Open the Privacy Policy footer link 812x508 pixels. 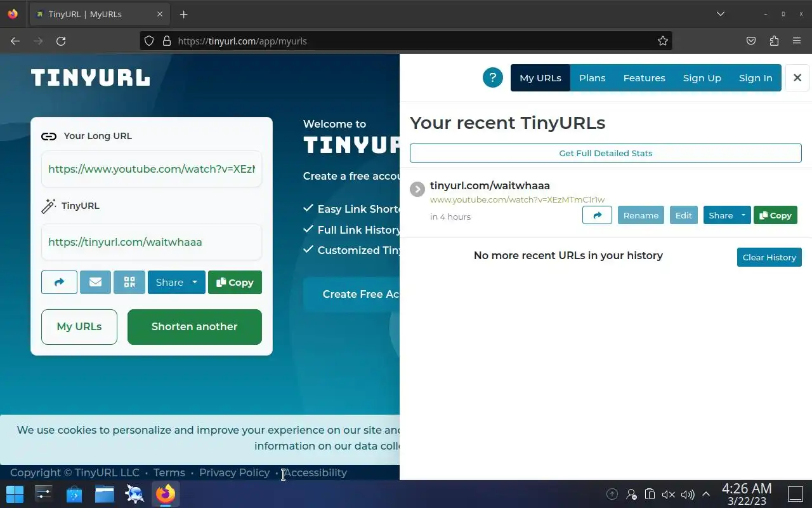pyautogui.click(x=234, y=472)
